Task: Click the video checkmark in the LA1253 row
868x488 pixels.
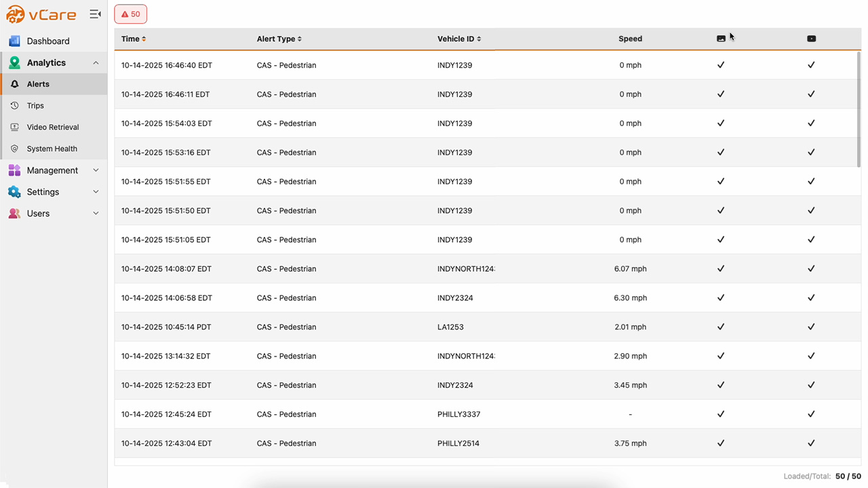Action: (811, 327)
